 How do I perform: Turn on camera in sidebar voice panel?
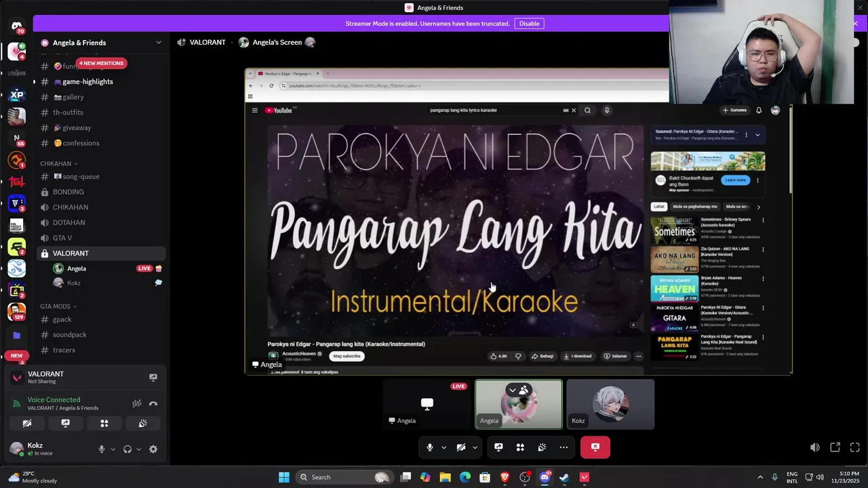27,424
